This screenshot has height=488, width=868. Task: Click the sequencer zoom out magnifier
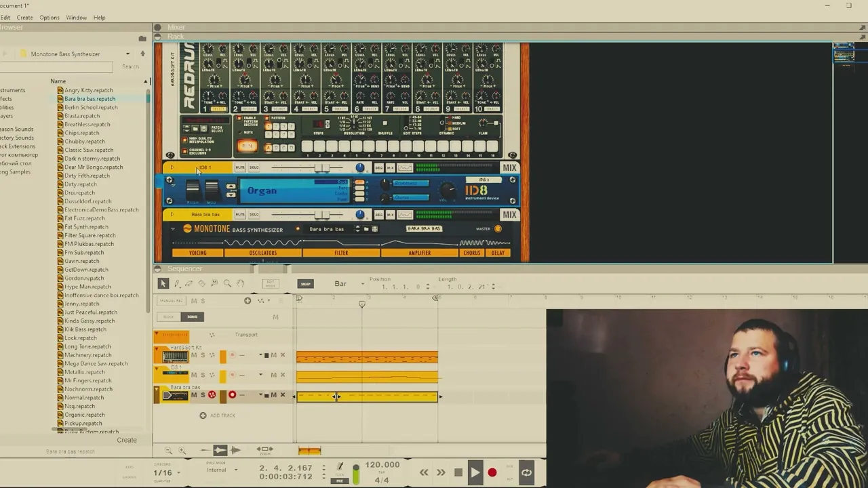click(x=169, y=451)
